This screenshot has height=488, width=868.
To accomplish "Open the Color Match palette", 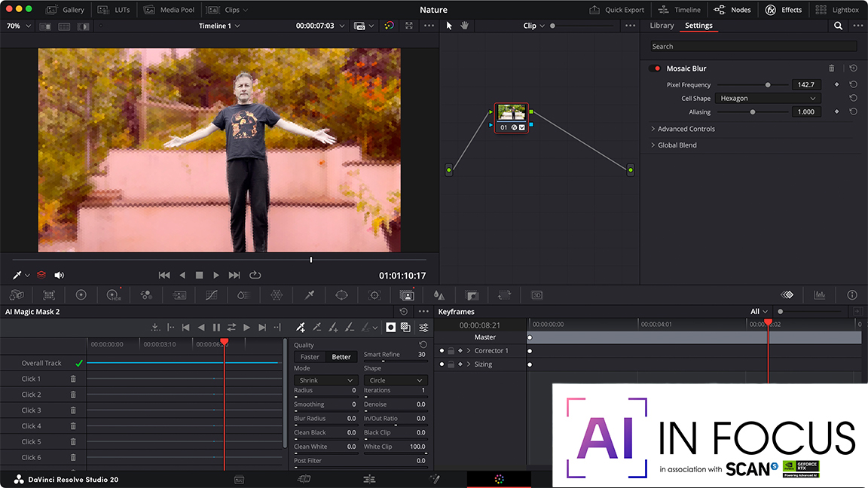I will 49,295.
